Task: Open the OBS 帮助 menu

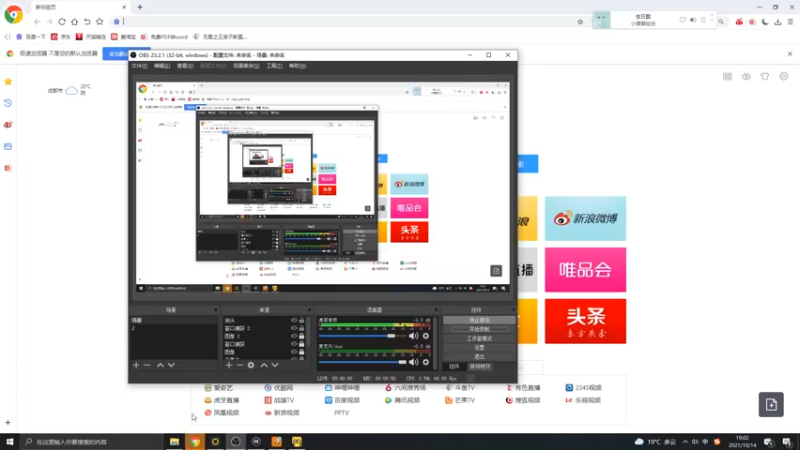Action: [x=297, y=66]
